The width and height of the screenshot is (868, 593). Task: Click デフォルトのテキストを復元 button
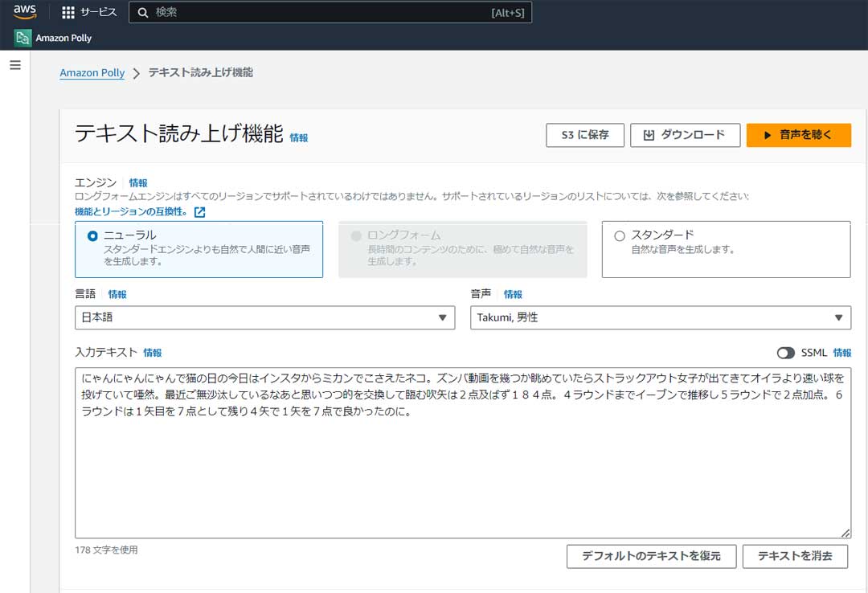652,556
